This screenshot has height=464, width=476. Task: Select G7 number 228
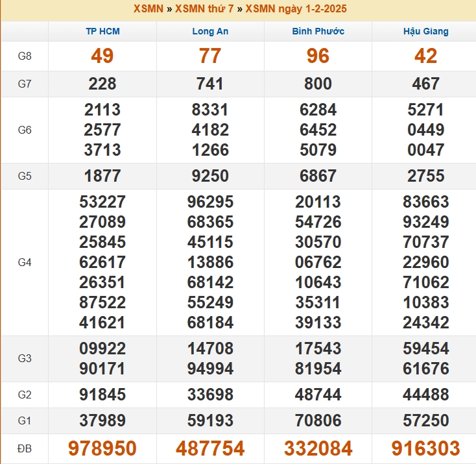(x=102, y=84)
